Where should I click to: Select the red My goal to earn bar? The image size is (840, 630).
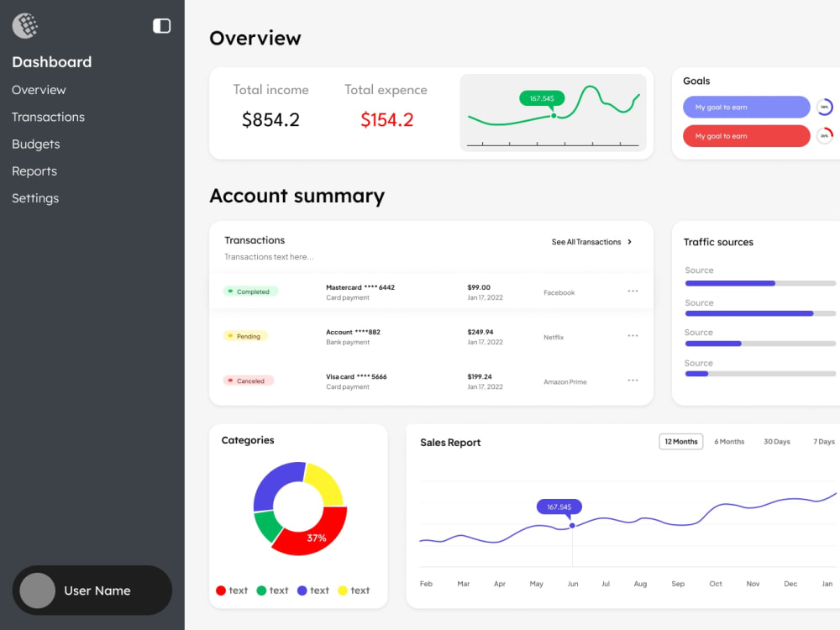[746, 136]
